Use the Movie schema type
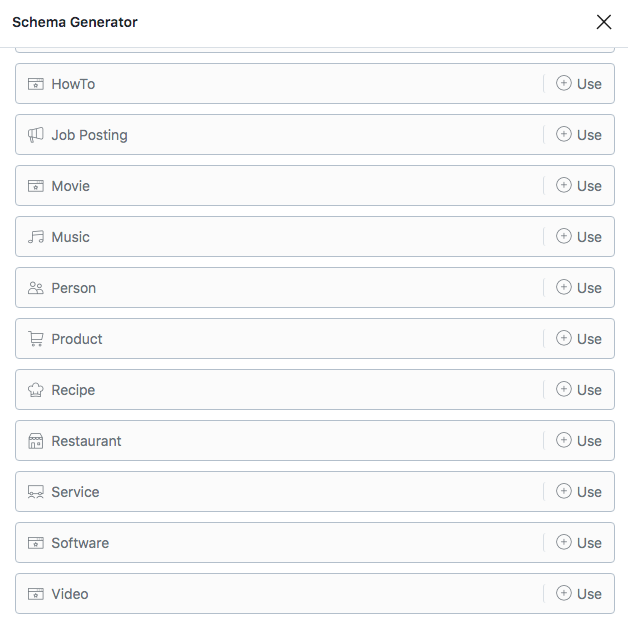Viewport: 628px width, 625px height. pyautogui.click(x=579, y=186)
